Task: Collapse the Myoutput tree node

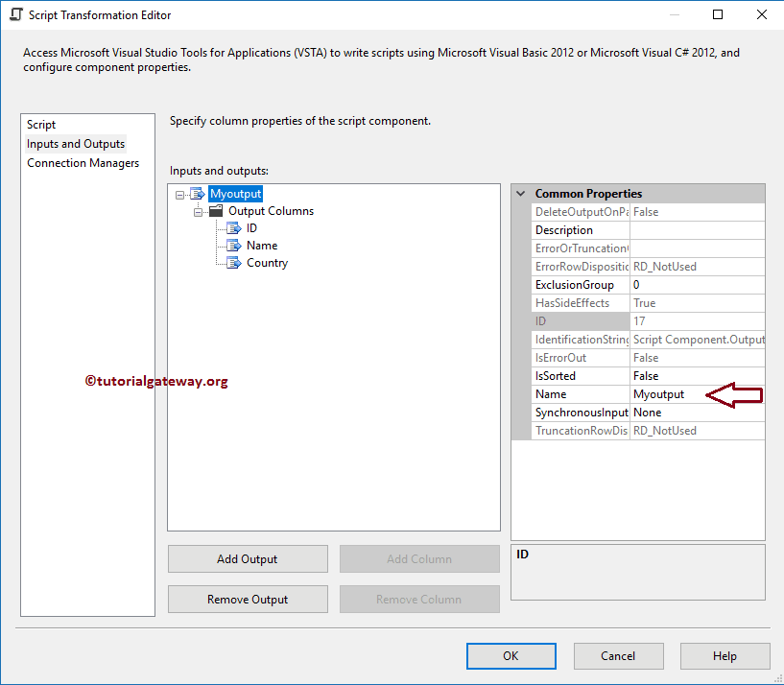Action: click(178, 193)
